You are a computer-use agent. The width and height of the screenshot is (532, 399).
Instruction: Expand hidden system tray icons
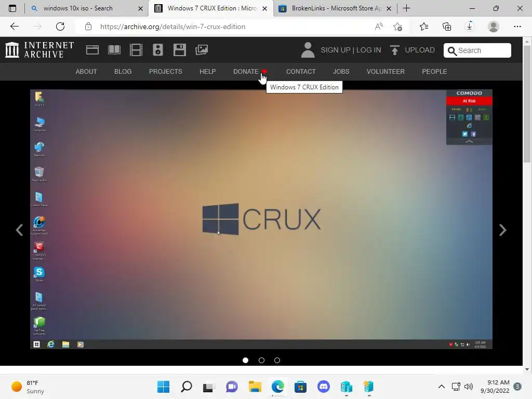tap(442, 387)
